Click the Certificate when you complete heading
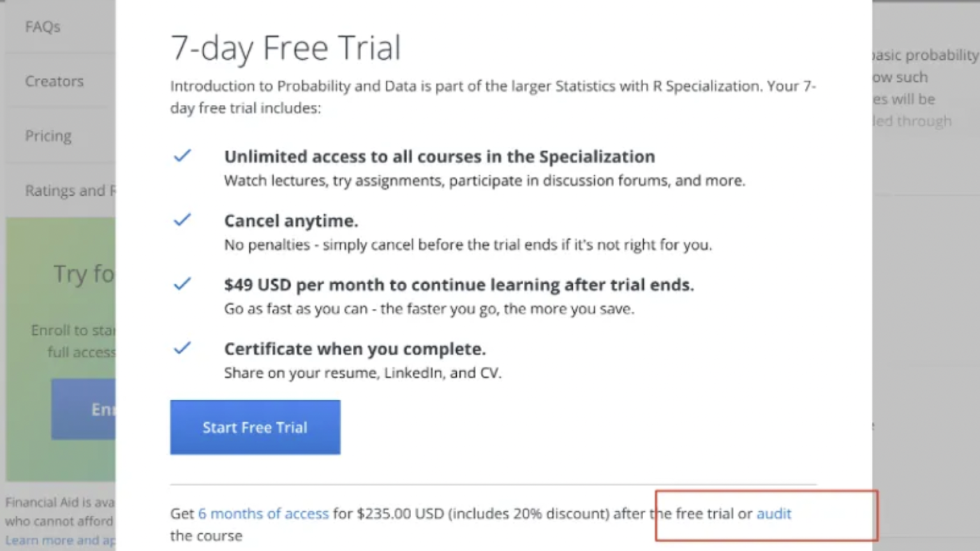The height and width of the screenshot is (551, 980). (355, 349)
